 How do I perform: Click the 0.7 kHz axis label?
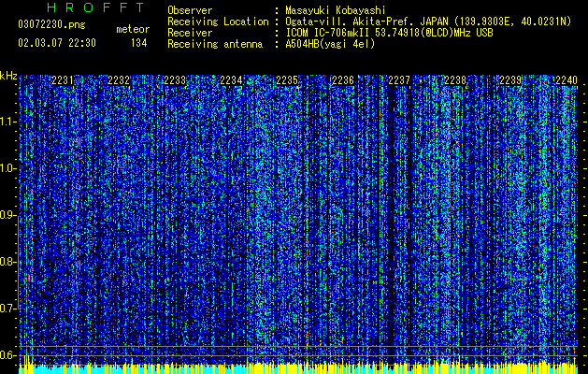8,309
